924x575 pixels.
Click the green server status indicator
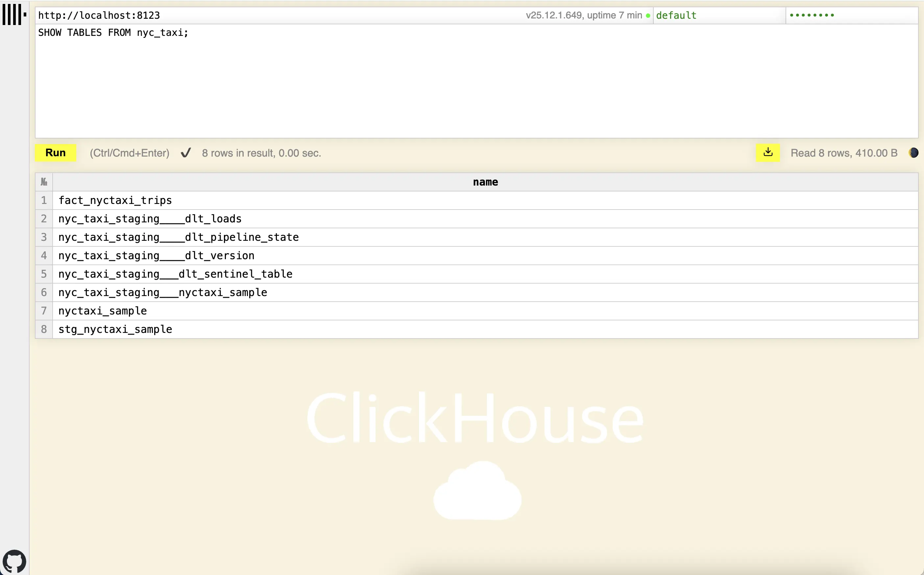648,15
